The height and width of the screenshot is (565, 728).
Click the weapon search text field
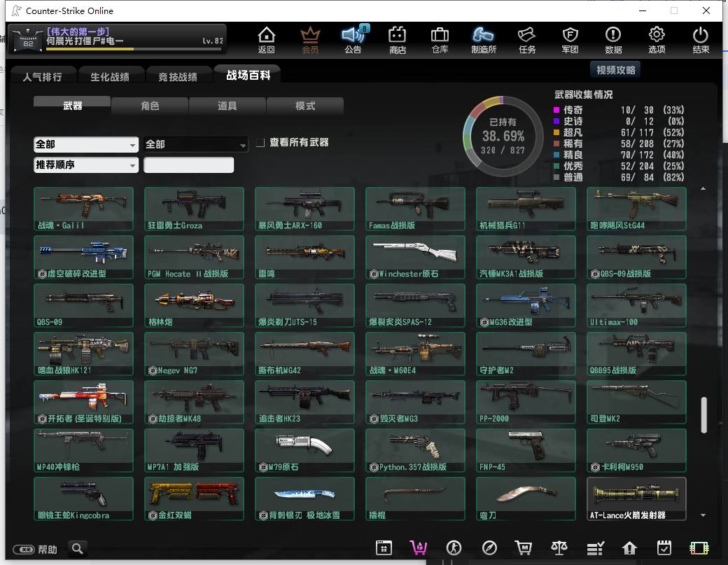click(188, 165)
